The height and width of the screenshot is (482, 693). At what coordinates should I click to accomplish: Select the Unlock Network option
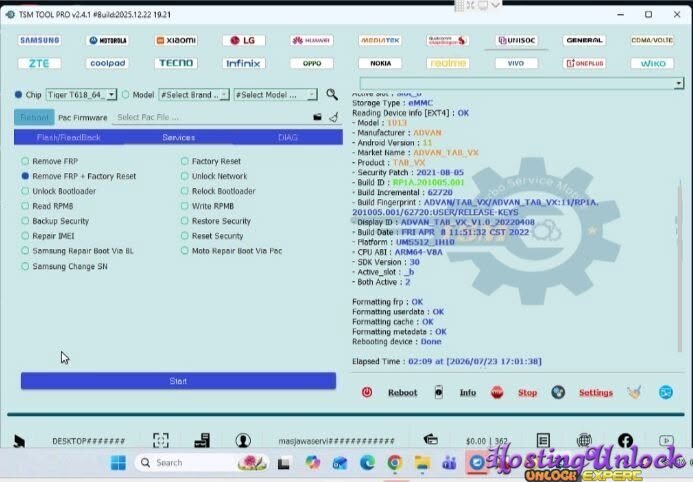coord(214,176)
